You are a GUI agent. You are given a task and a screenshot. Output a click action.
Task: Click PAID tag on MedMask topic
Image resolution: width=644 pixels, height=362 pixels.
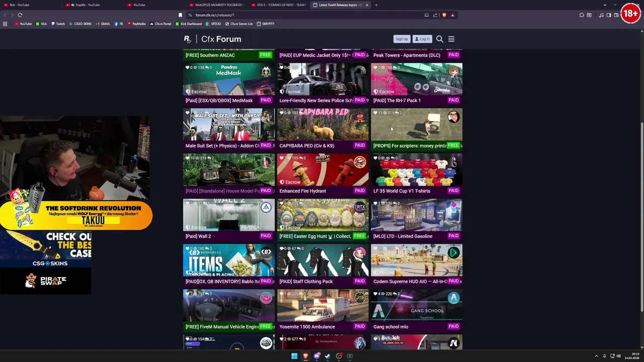click(x=265, y=100)
